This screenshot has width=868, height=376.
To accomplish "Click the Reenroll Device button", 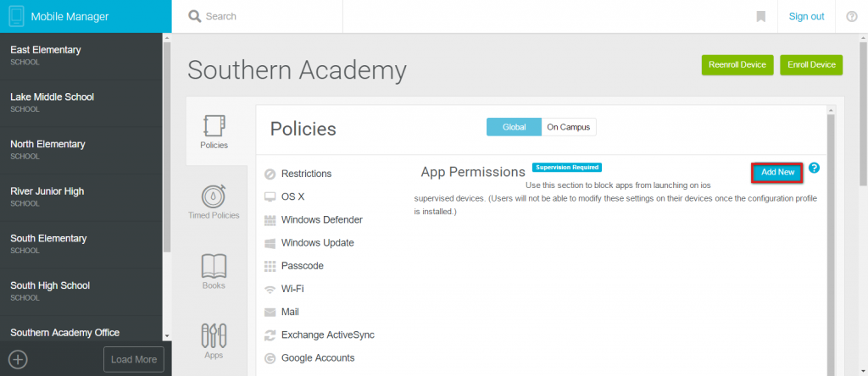I will (737, 64).
